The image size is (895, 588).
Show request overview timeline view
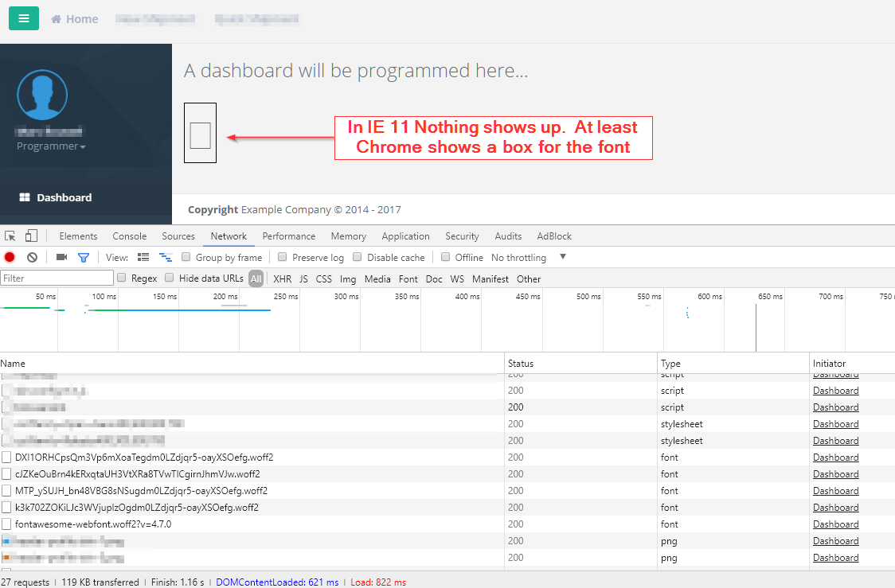click(x=166, y=257)
